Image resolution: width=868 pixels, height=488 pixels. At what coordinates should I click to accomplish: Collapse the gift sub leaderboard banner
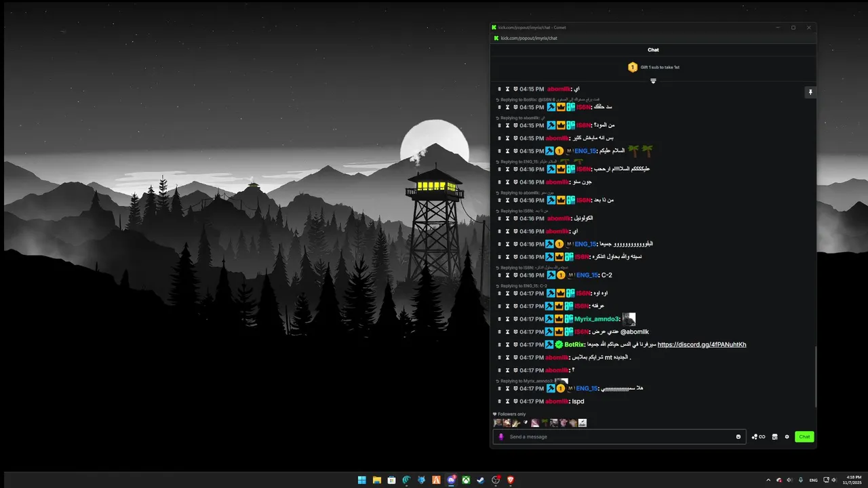click(653, 81)
